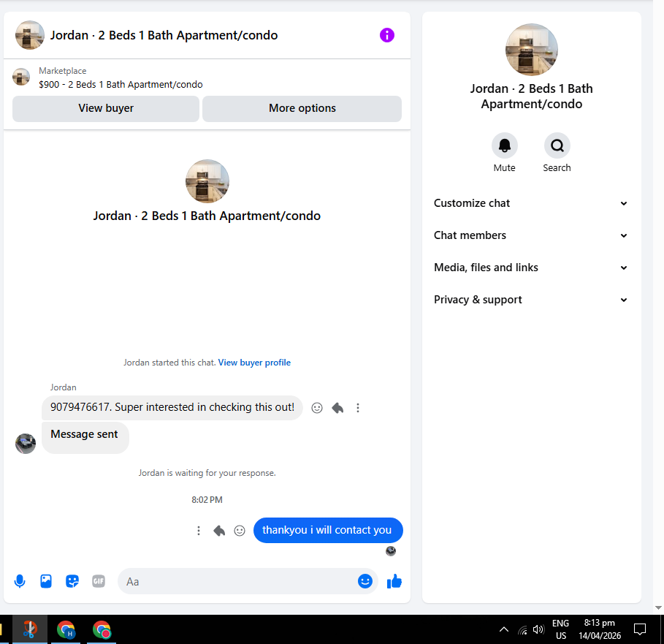Open View buyer profile link
The width and height of the screenshot is (664, 644).
(254, 363)
